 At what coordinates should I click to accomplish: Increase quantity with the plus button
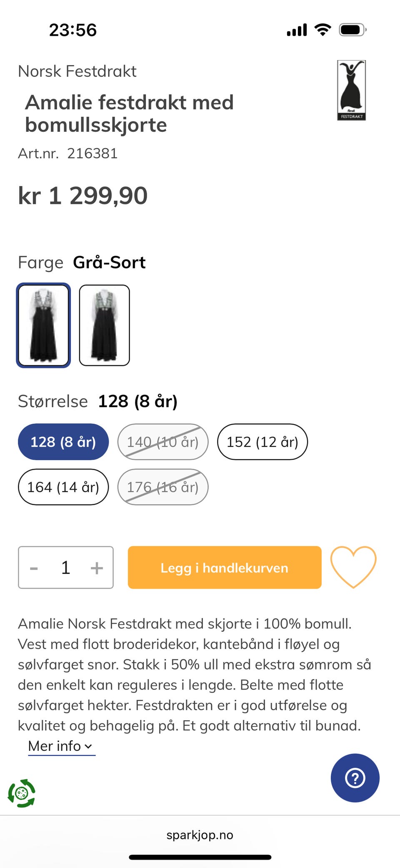tap(97, 568)
